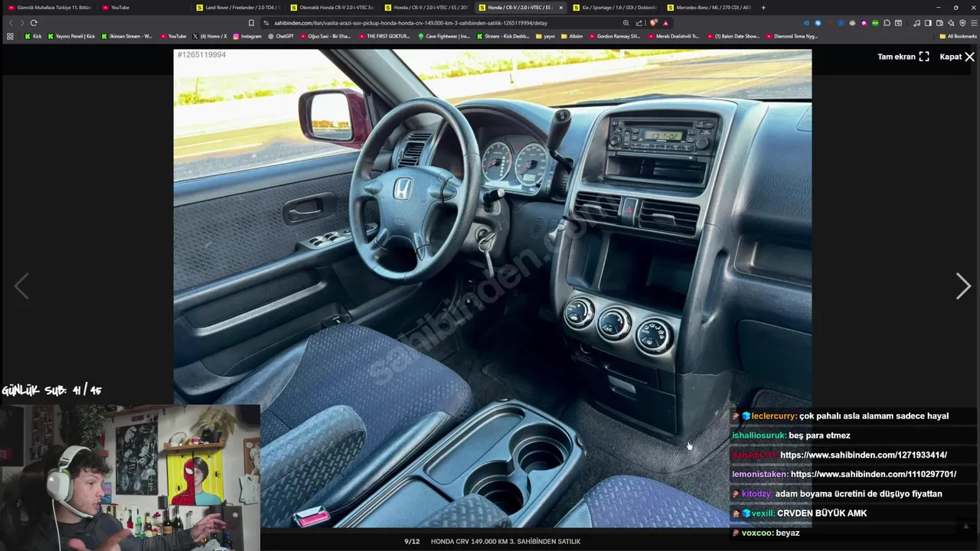Viewport: 980px width, 551px height.
Task: Switch to Land Rover / Freelander tab
Action: tap(238, 8)
